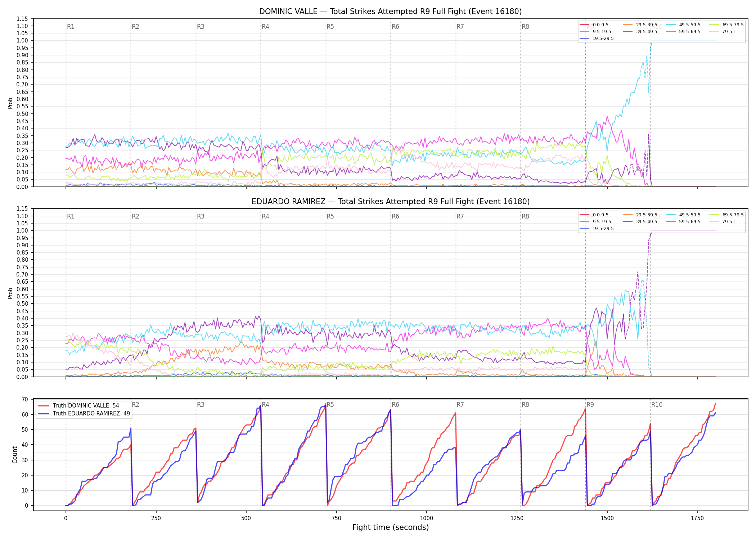Click the R10 round label on the Count chart

(x=657, y=405)
